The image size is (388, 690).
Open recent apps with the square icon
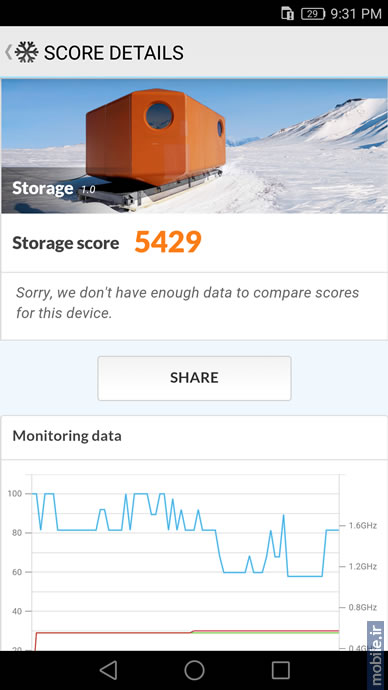280,670
